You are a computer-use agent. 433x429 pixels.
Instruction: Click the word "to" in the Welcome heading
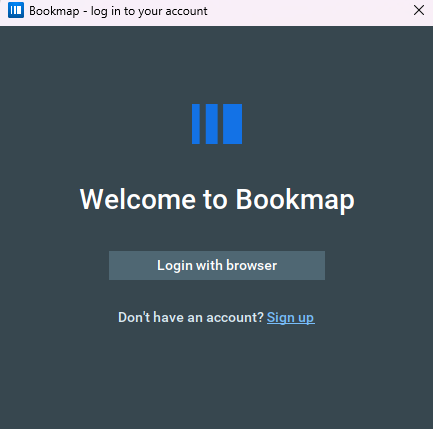(215, 200)
